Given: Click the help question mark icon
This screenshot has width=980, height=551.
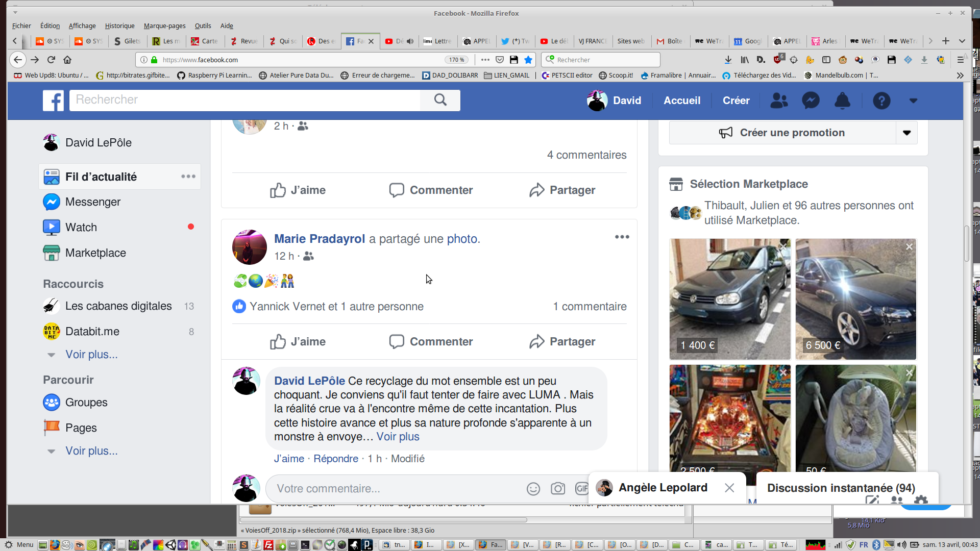Looking at the screenshot, I should click(881, 101).
